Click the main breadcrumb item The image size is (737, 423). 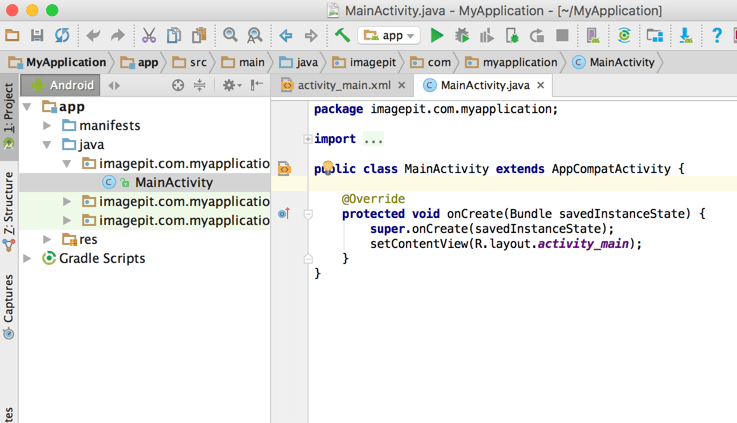click(243, 62)
